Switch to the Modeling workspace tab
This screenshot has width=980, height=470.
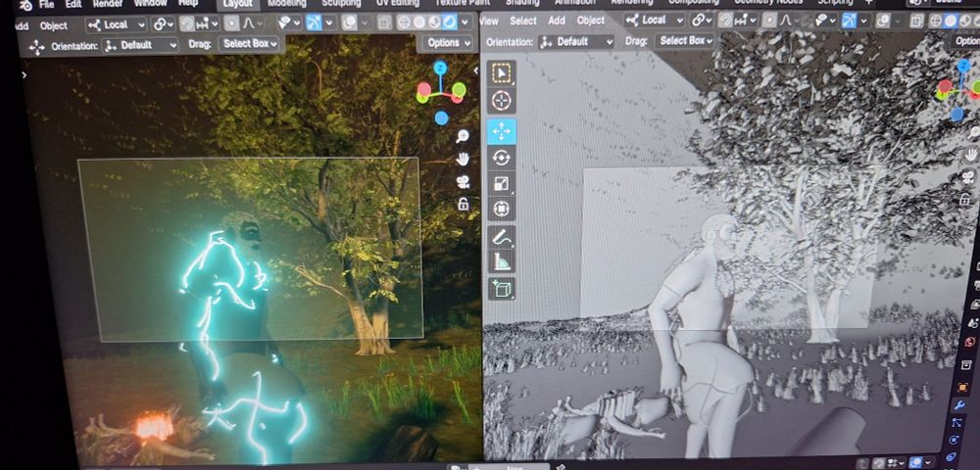click(x=287, y=3)
